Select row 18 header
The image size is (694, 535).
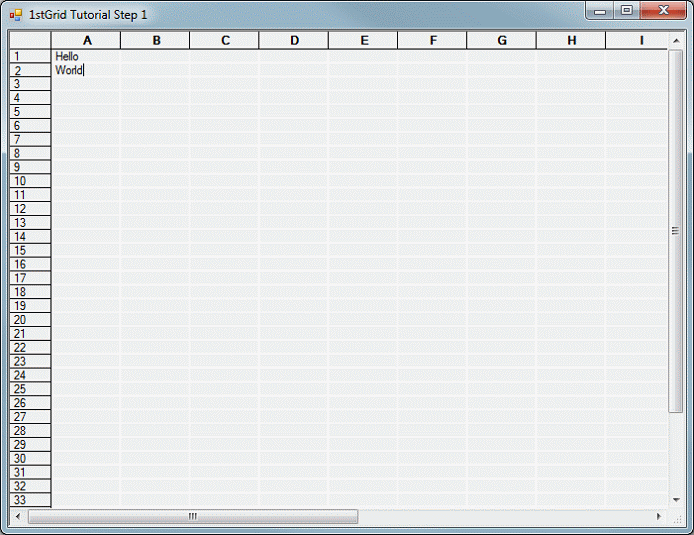[x=30, y=292]
